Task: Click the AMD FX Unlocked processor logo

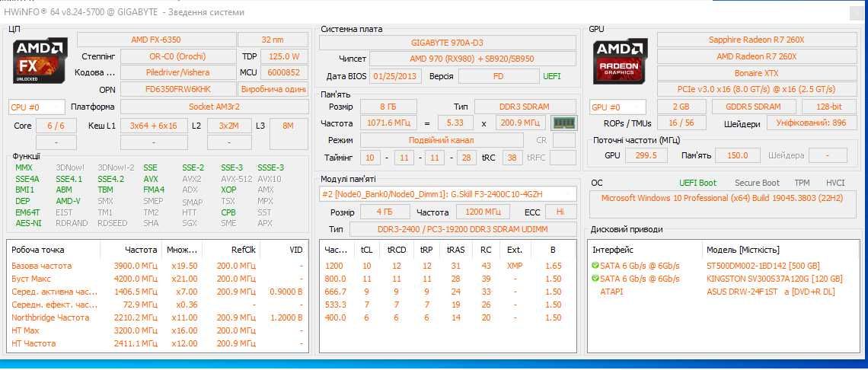Action: 41,60
